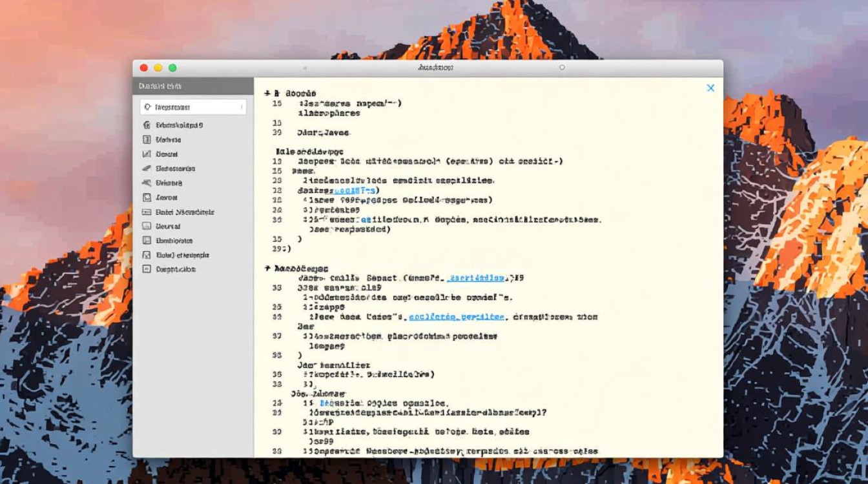Open the square icon in the sixth sidebar row
This screenshot has width=868, height=484.
tap(146, 197)
